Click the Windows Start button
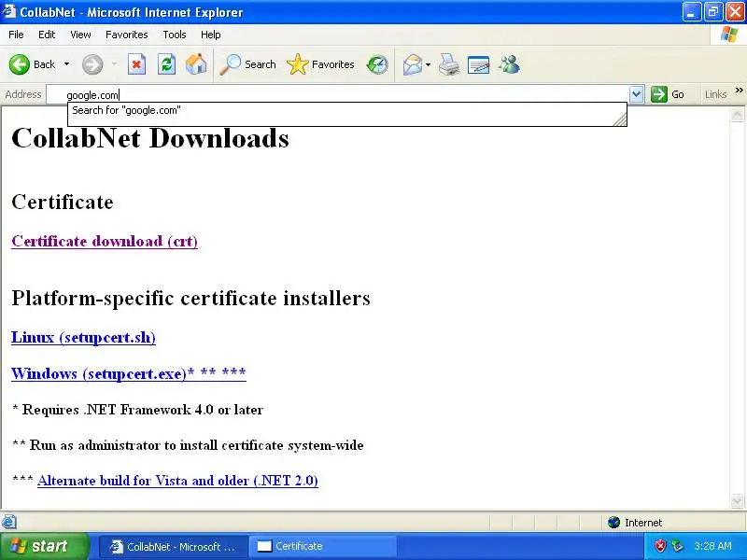747x560 pixels. [x=44, y=546]
